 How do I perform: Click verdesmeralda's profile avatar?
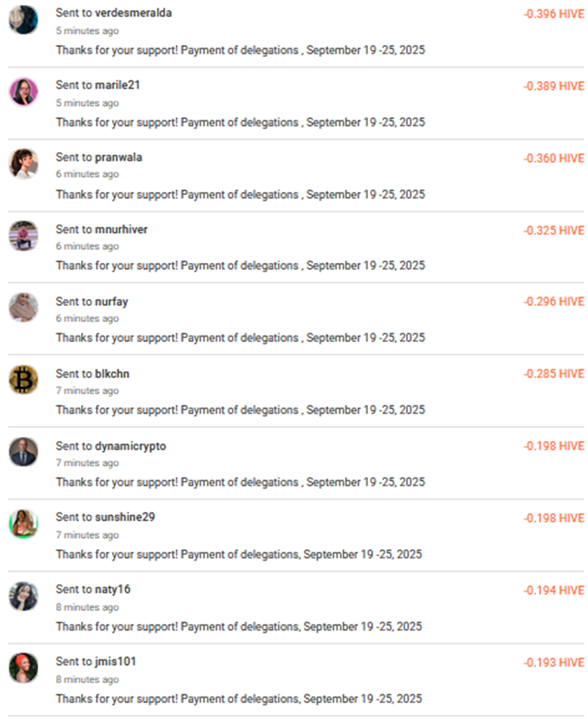[23, 20]
